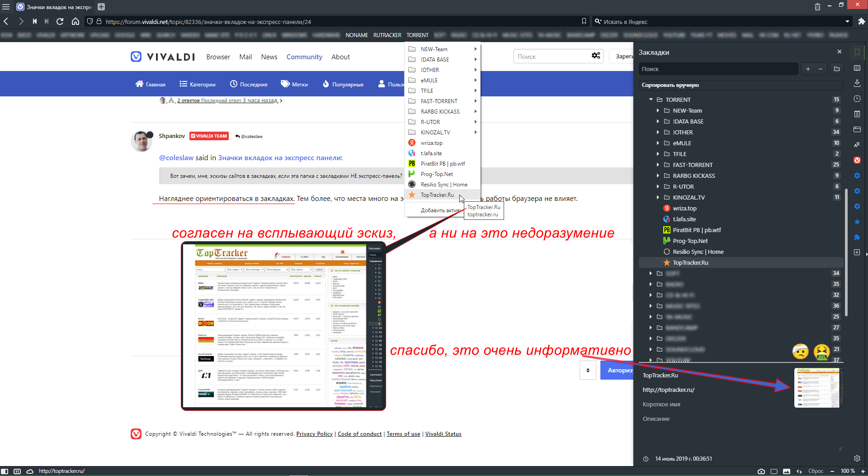
Task: Decrease page zoom with minus
Action: point(832,471)
